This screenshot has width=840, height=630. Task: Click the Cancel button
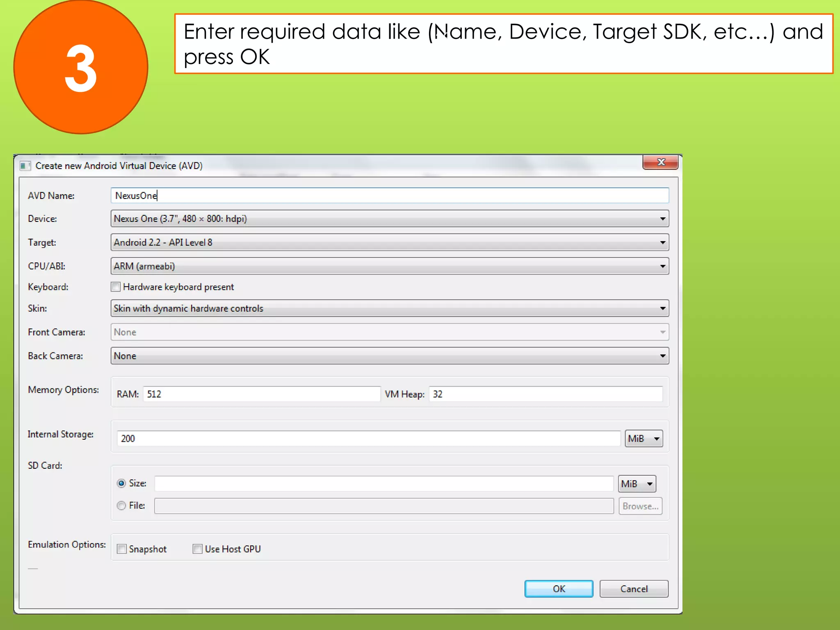coord(634,589)
